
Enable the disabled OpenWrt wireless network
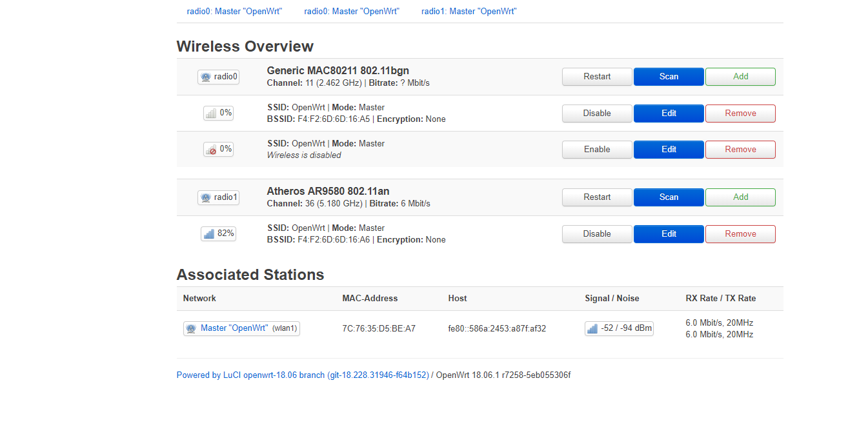pos(597,150)
